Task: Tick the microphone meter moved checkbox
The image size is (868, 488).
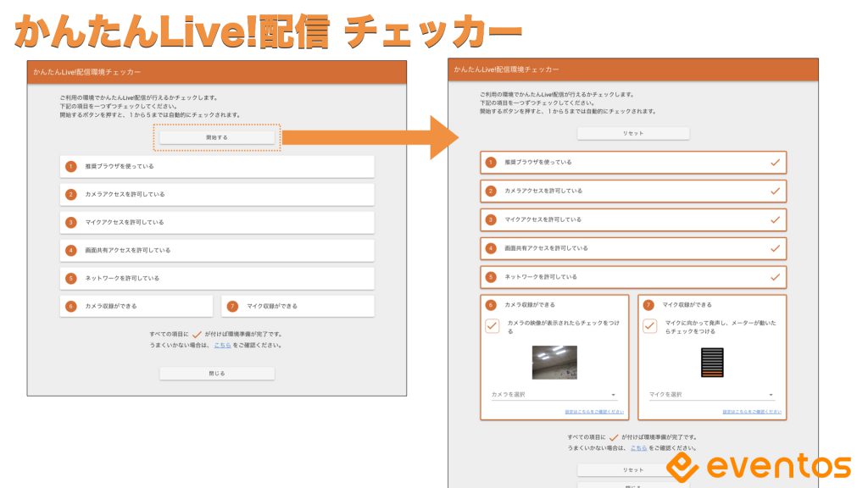Action: (650, 326)
